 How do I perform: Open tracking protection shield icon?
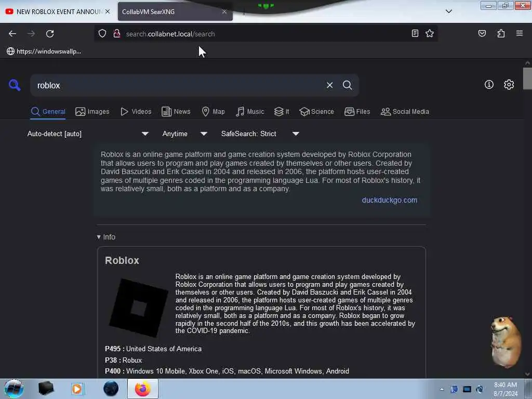tap(102, 34)
